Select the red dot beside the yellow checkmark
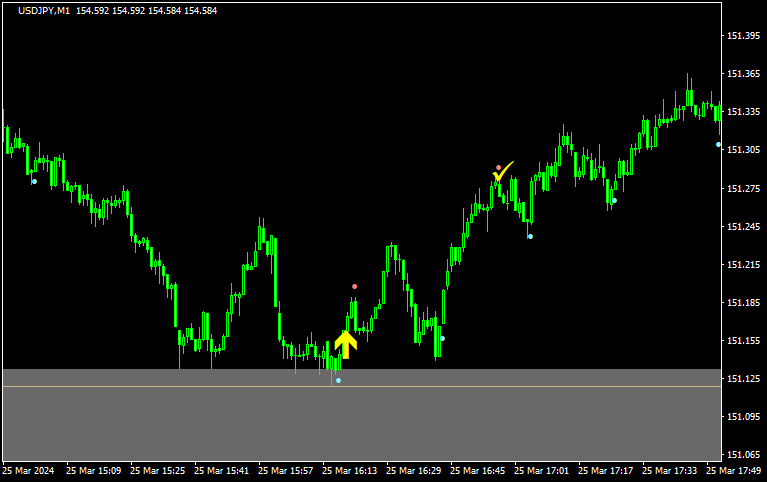Screen dimensions: 767x482 pyautogui.click(x=498, y=167)
